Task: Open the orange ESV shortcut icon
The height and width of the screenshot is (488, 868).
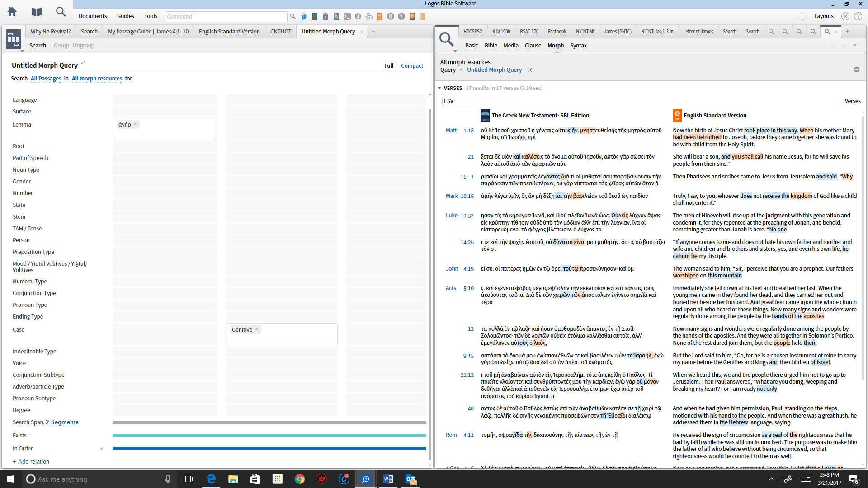Action: tap(379, 16)
